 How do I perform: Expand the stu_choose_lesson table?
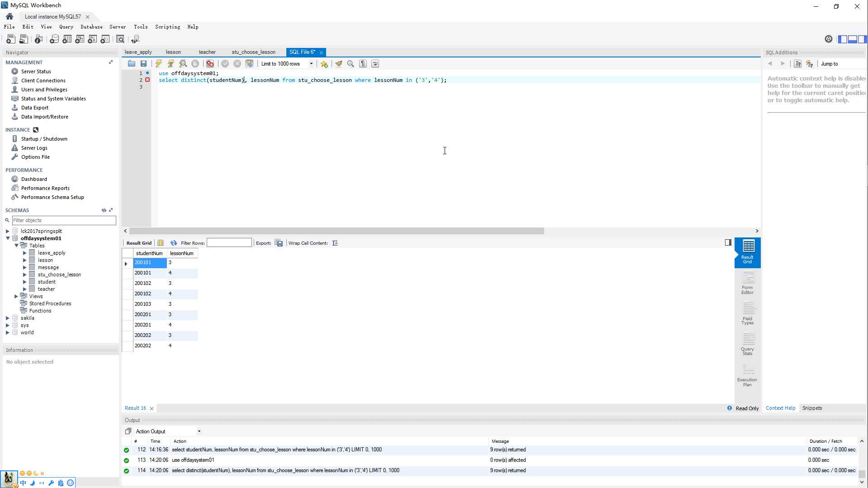25,275
